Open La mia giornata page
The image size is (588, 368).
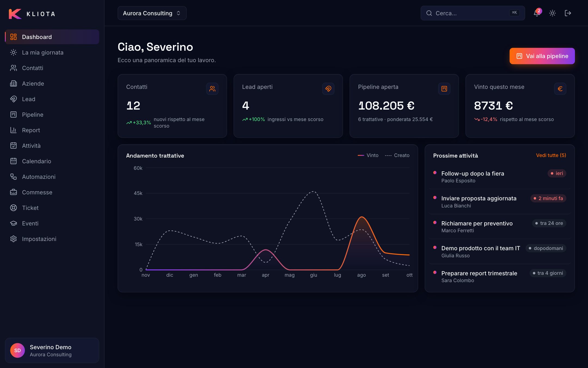tap(52, 52)
